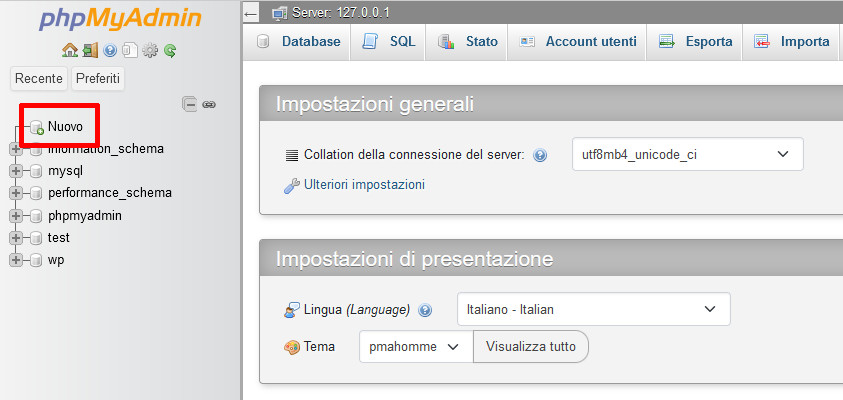
Task: Open the Importa tab
Action: 791,42
